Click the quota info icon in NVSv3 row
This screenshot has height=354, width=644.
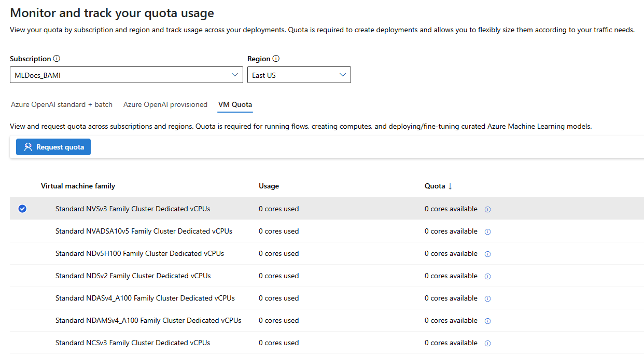pyautogui.click(x=487, y=209)
